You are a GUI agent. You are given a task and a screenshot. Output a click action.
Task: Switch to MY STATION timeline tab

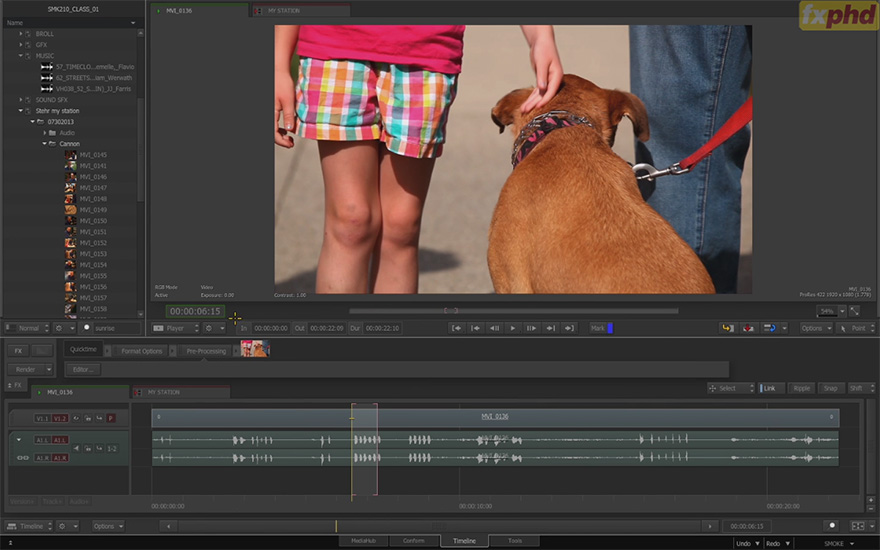tap(181, 392)
